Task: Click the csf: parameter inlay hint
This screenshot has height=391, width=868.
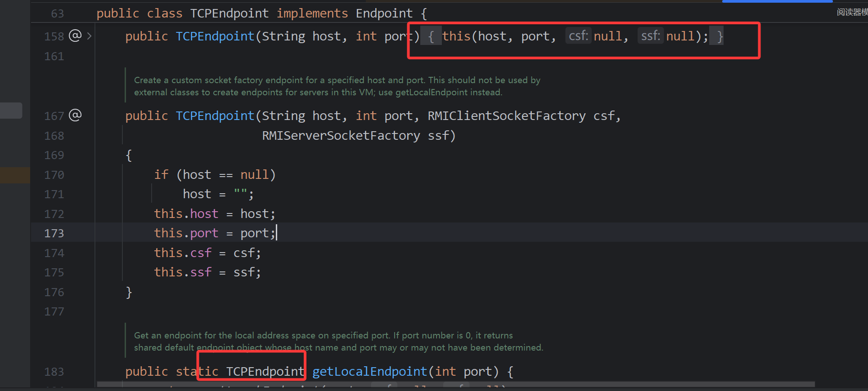Action: [x=578, y=36]
